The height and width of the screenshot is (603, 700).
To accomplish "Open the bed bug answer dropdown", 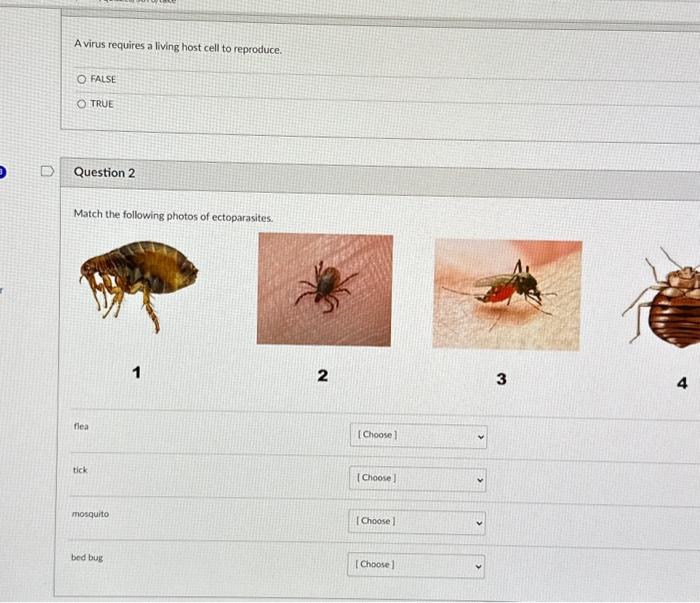I will pos(416,565).
